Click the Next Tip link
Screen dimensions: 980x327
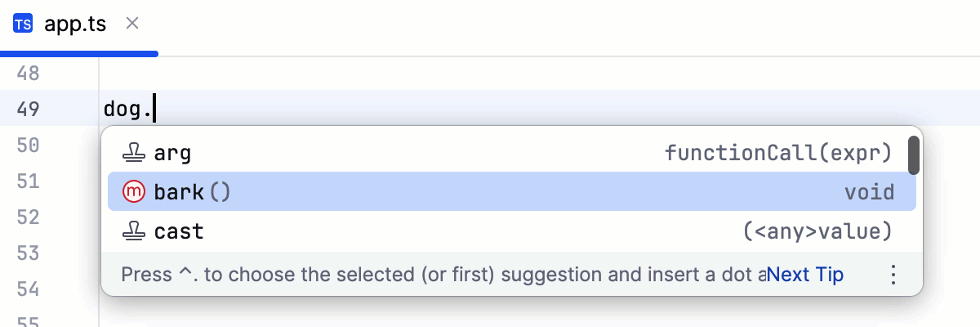805,275
